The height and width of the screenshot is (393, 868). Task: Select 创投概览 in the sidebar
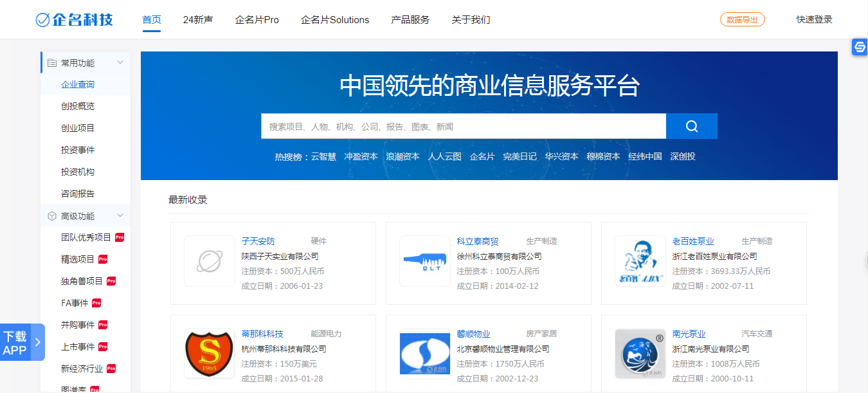(78, 107)
